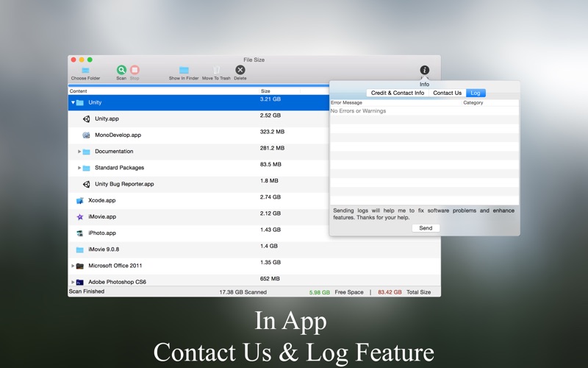The image size is (588, 368).
Task: Expand the Documentation folder
Action: [79, 152]
